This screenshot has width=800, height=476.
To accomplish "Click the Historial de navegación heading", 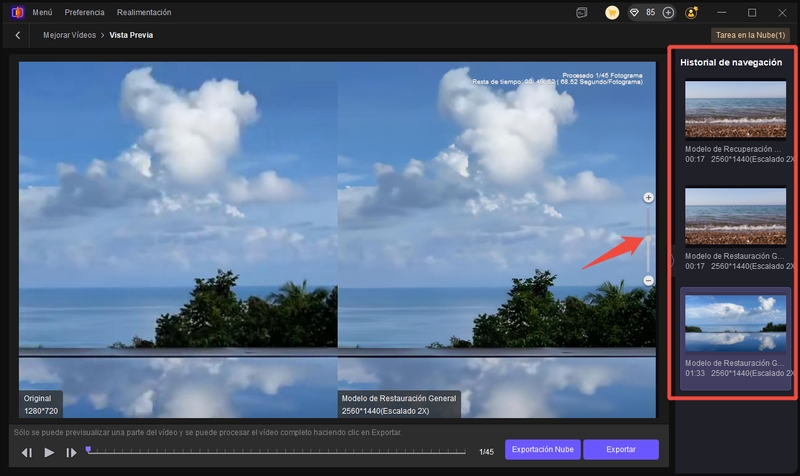I will tap(731, 62).
